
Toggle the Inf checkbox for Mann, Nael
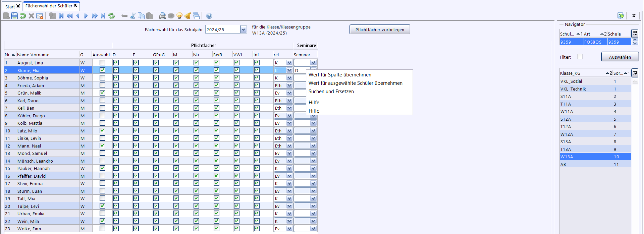coord(257,145)
